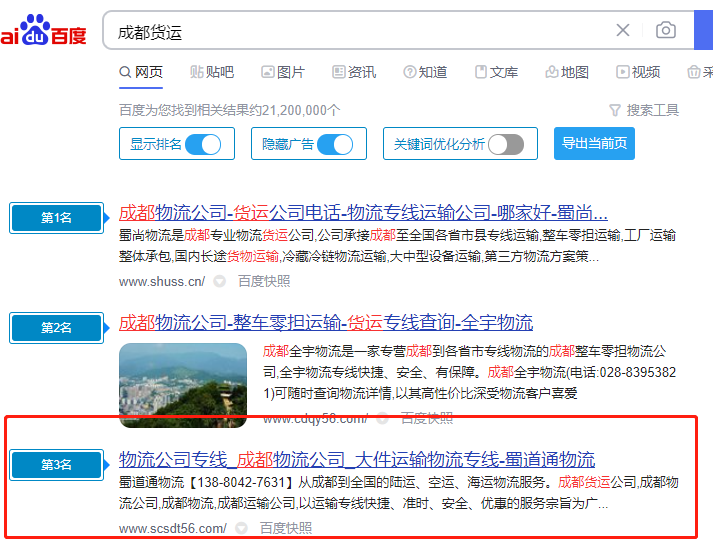The image size is (713, 545).
Task: Open the 地图 tab
Action: tap(567, 72)
